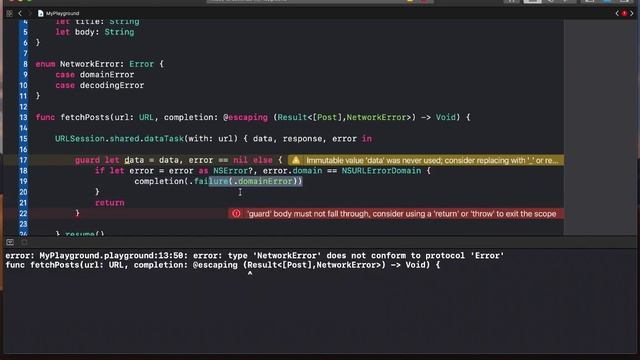Viewport: 640px width, 360px height.
Task: Click line number 5 in gutter
Action: click(x=25, y=32)
